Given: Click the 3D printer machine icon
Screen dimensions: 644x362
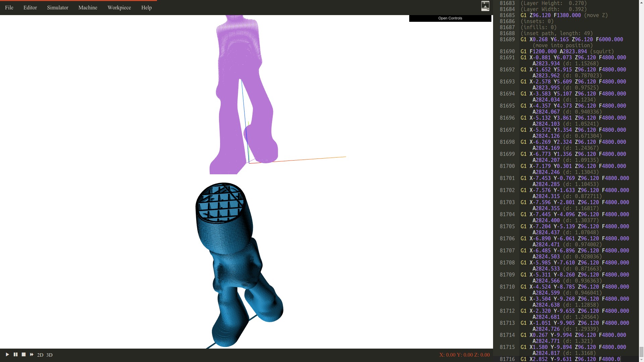Looking at the screenshot, I should point(485,6).
